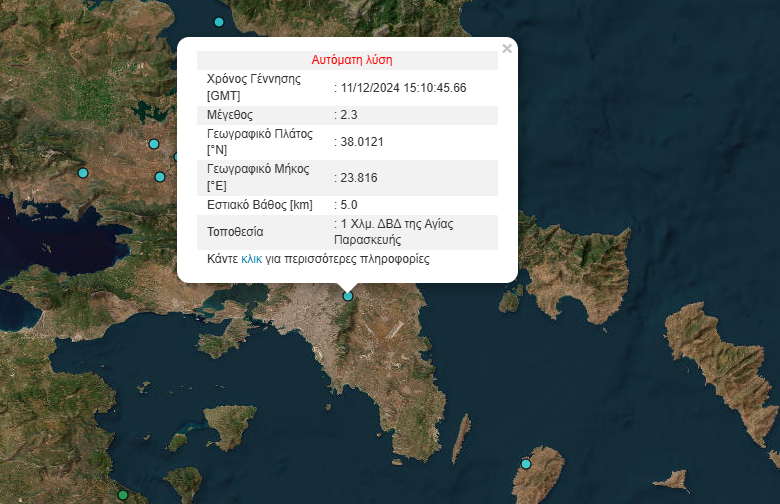Viewport: 780px width, 504px height.
Task: Select the marker partly hidden by popup's left edge
Action: click(178, 156)
